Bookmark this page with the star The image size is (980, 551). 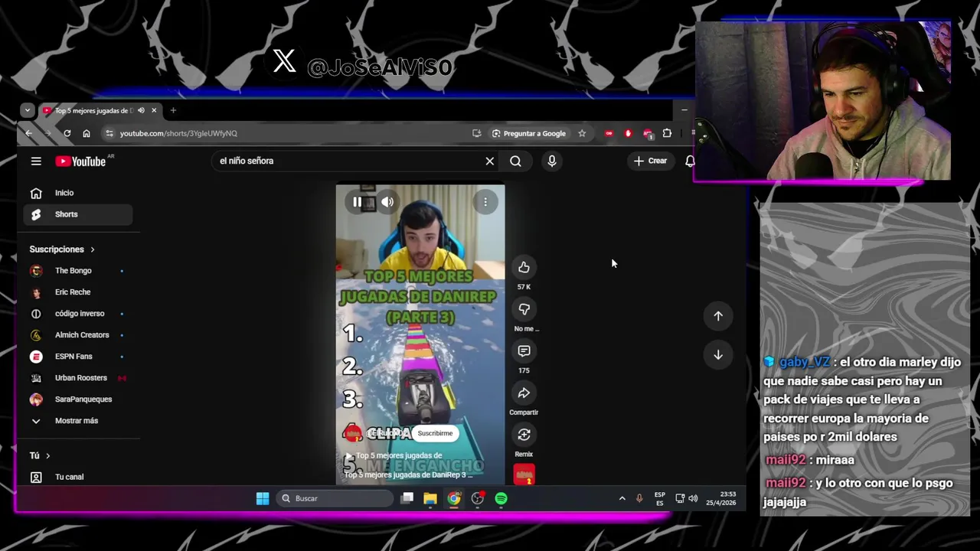pos(582,133)
